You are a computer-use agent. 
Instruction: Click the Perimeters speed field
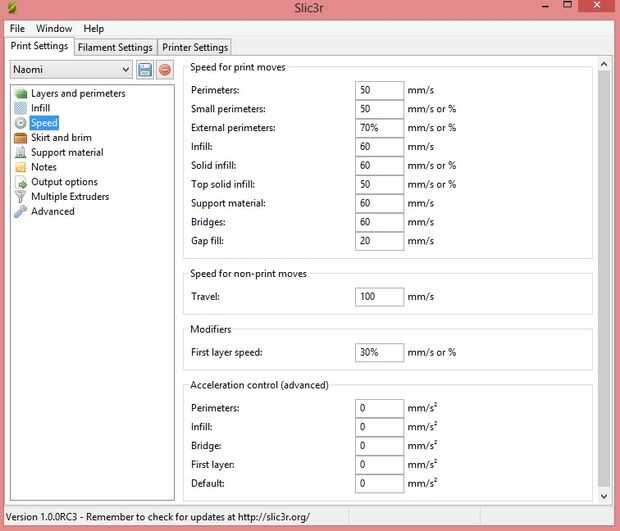point(379,90)
